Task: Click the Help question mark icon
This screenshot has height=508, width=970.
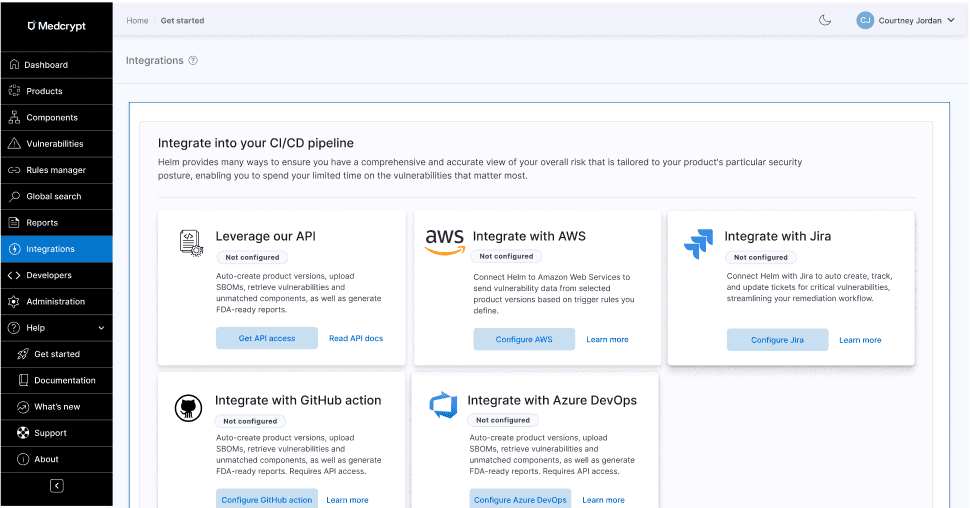Action: coord(14,327)
